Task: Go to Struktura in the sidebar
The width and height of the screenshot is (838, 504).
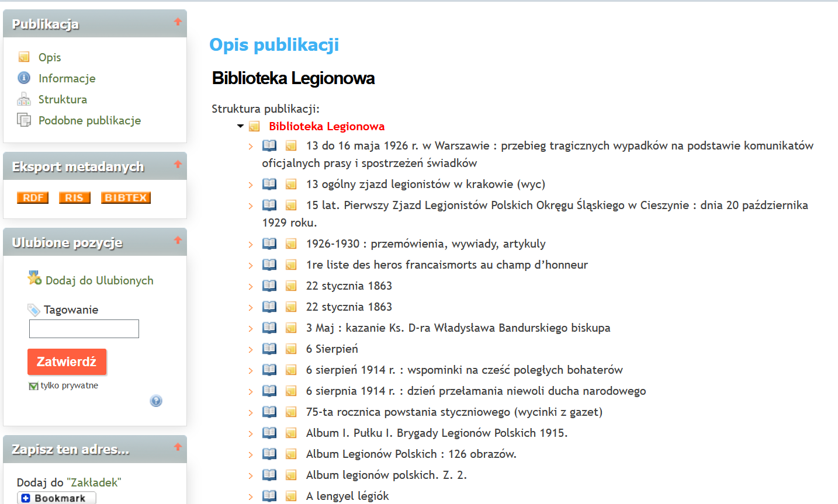Action: [x=63, y=99]
